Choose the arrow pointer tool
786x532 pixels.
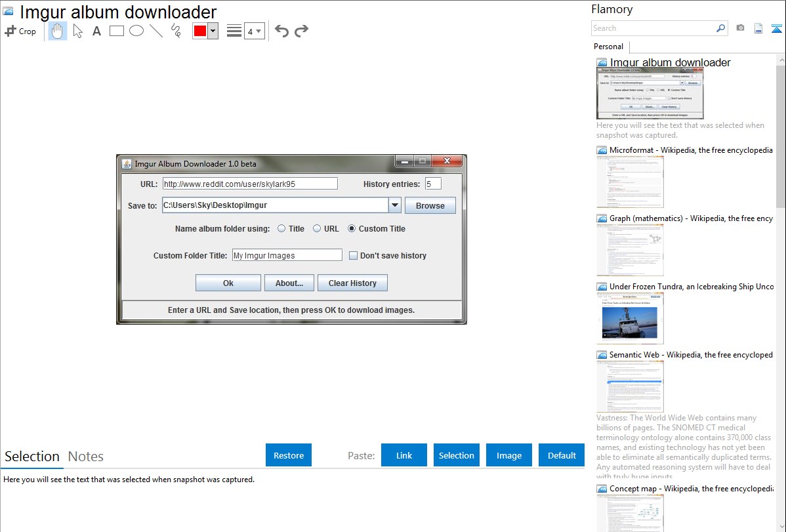(77, 31)
